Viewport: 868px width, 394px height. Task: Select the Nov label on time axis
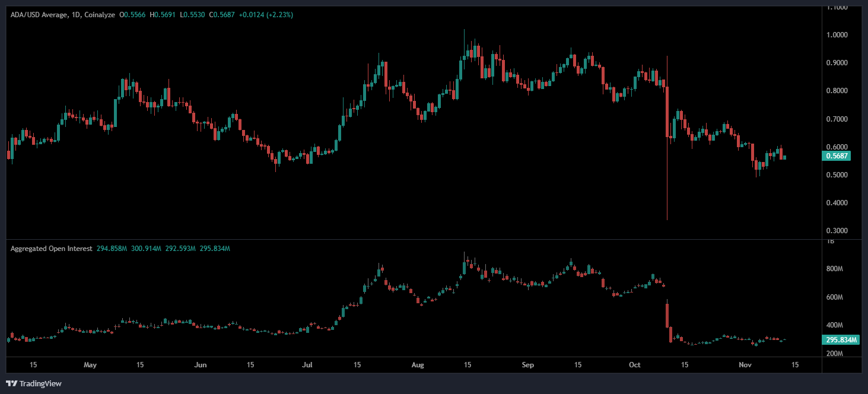click(746, 364)
